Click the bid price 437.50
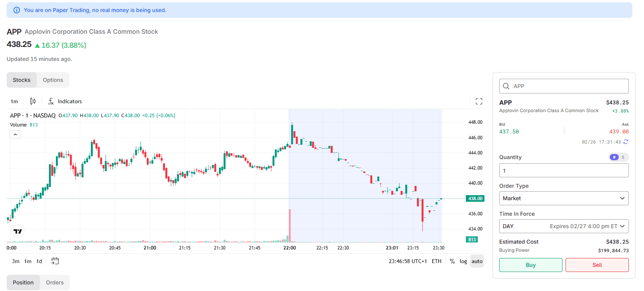The width and height of the screenshot is (644, 291). pos(509,132)
